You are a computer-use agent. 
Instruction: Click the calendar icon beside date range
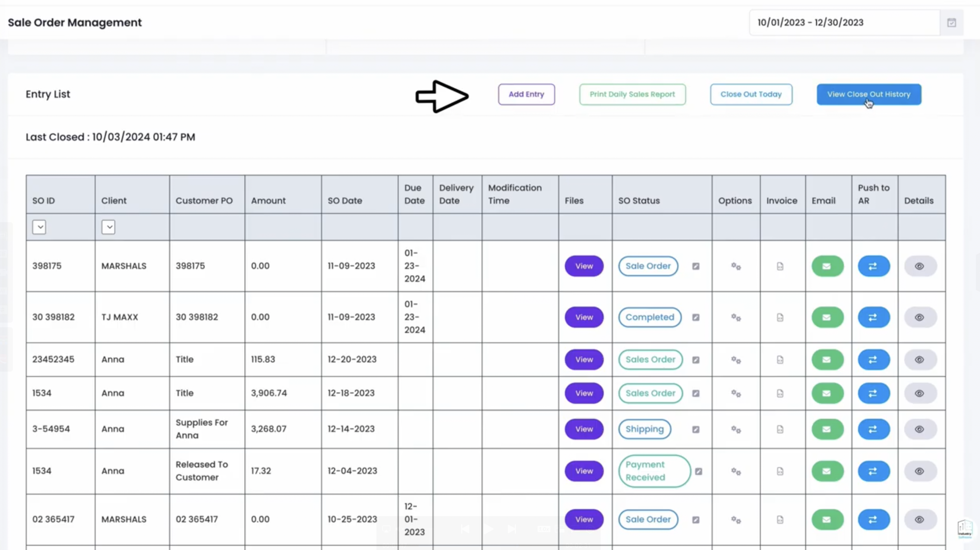pyautogui.click(x=951, y=23)
